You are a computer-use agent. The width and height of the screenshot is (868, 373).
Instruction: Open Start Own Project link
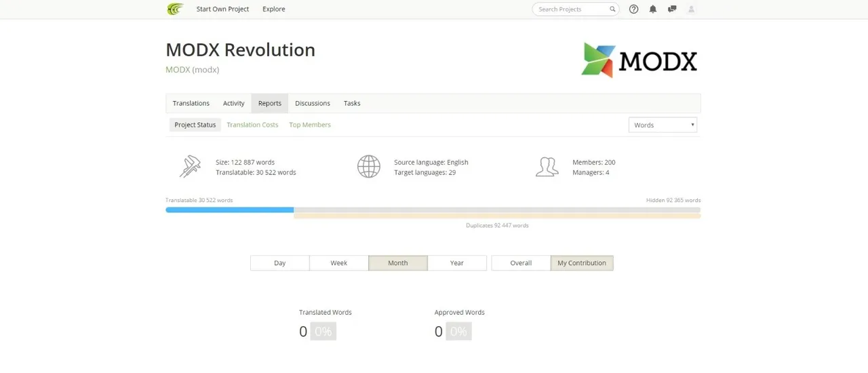click(222, 9)
